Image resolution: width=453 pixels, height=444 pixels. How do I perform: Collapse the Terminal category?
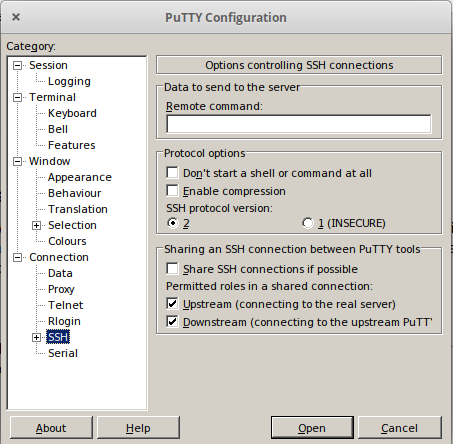[x=17, y=98]
